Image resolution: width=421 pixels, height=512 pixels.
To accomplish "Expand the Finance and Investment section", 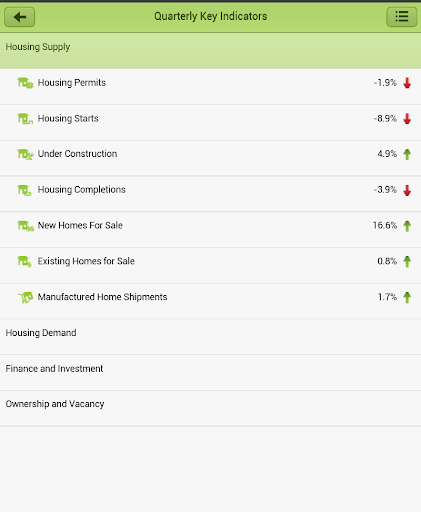I will pyautogui.click(x=210, y=372).
